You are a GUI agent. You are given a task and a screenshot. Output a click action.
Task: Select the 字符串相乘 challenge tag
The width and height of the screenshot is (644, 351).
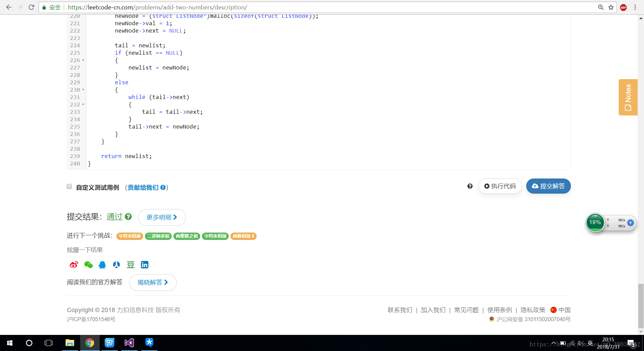coord(130,236)
